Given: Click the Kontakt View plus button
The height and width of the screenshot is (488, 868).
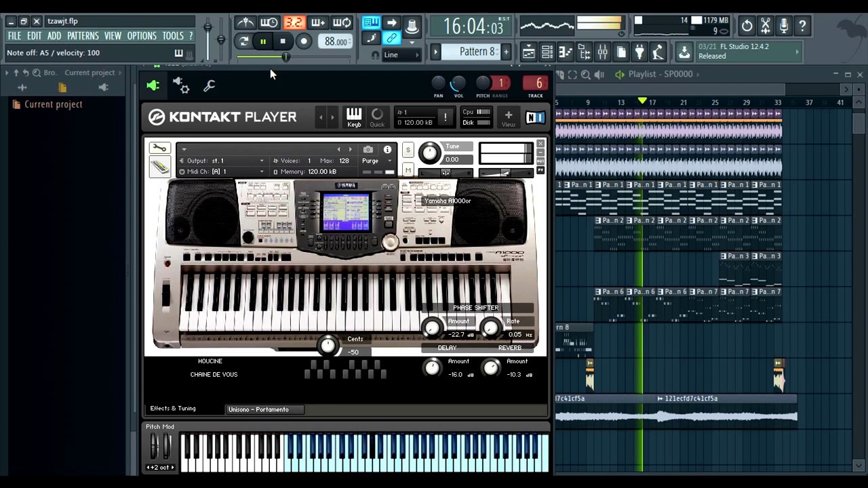Looking at the screenshot, I should (x=508, y=117).
